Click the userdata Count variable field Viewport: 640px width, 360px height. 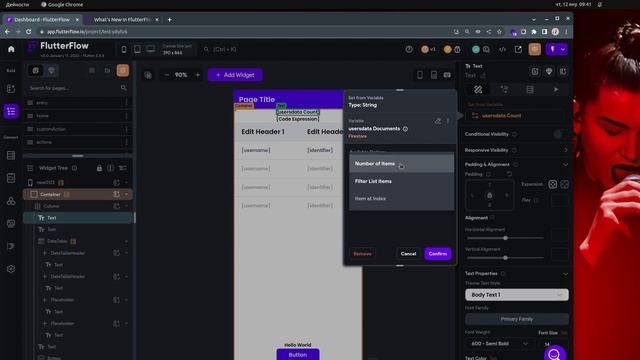(516, 116)
